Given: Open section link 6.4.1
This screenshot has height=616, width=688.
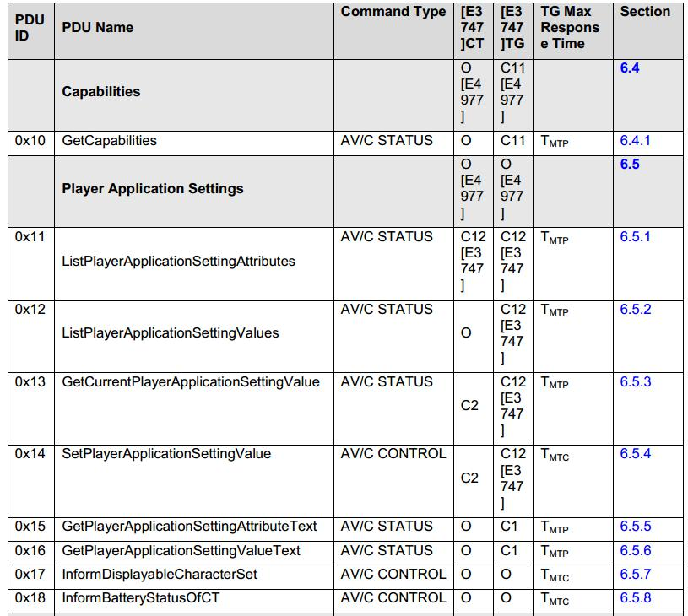Looking at the screenshot, I should (x=635, y=140).
